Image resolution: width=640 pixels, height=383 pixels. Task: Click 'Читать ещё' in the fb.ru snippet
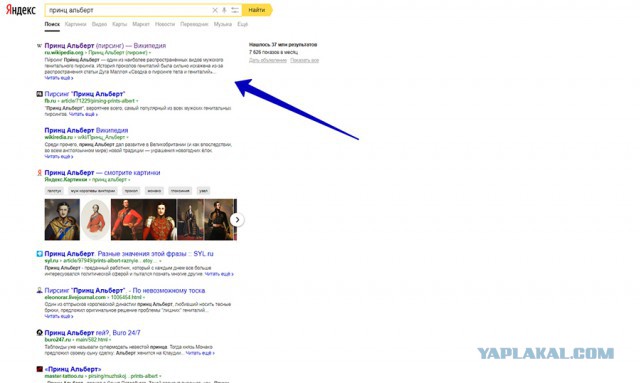(83, 114)
